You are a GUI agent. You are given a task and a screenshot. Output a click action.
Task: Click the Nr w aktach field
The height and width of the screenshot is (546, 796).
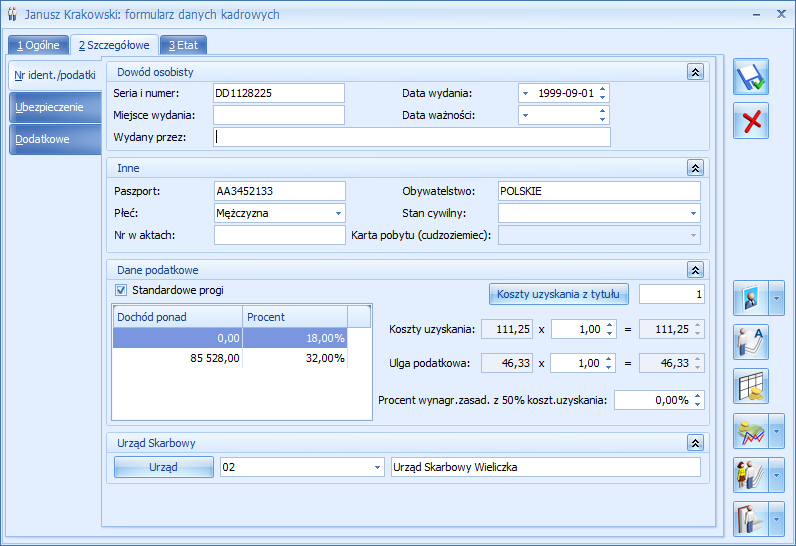point(280,235)
